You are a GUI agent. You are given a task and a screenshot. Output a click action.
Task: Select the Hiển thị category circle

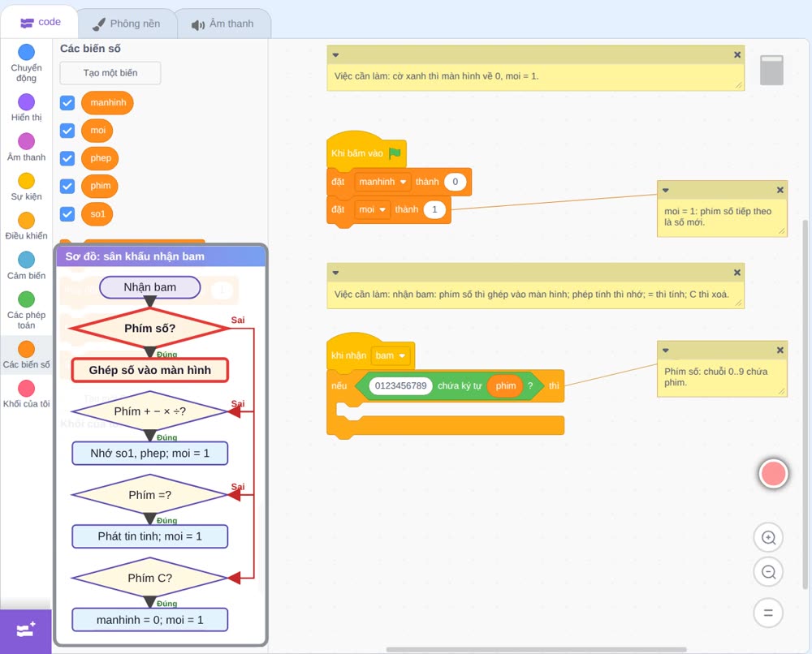tap(27, 102)
